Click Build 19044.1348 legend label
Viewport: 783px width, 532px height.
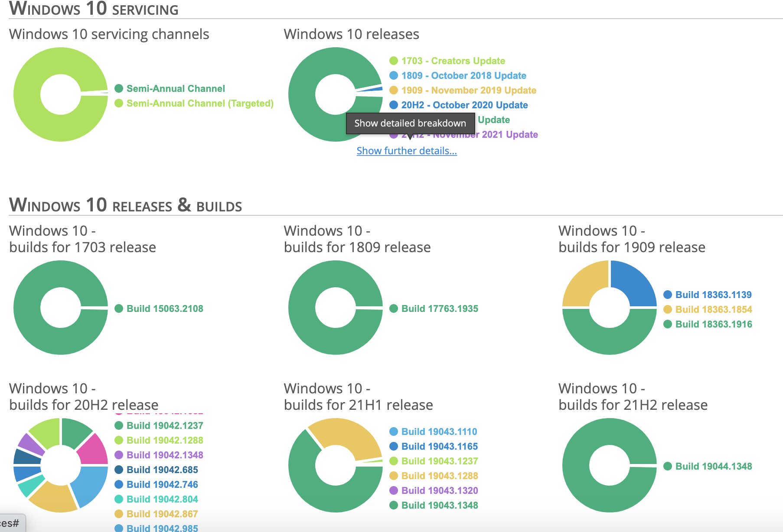click(x=714, y=466)
